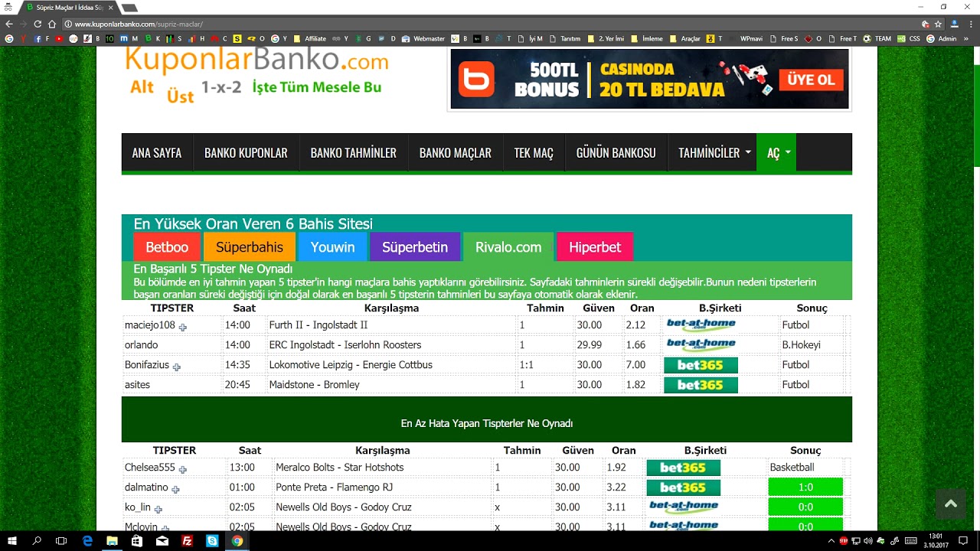Click 'Meralco Bolts - Star Hotshots' match
The image size is (980, 551).
point(340,468)
